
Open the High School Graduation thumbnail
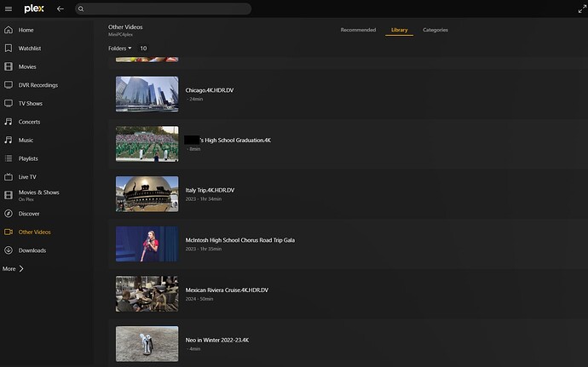click(147, 144)
